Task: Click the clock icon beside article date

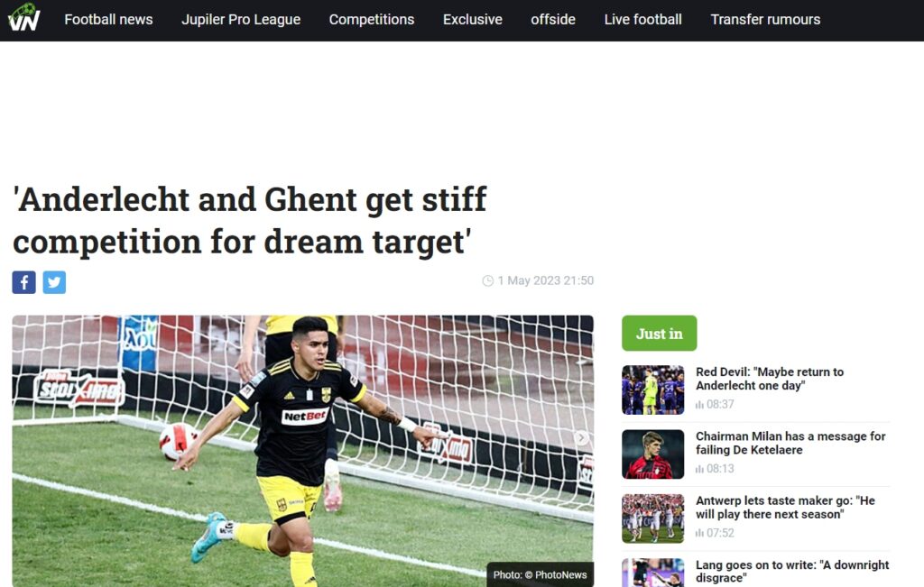Action: pos(488,280)
